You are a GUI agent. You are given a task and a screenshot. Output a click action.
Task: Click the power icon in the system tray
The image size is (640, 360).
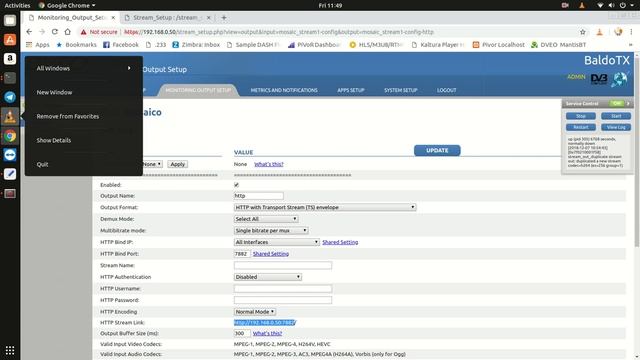(x=622, y=5)
